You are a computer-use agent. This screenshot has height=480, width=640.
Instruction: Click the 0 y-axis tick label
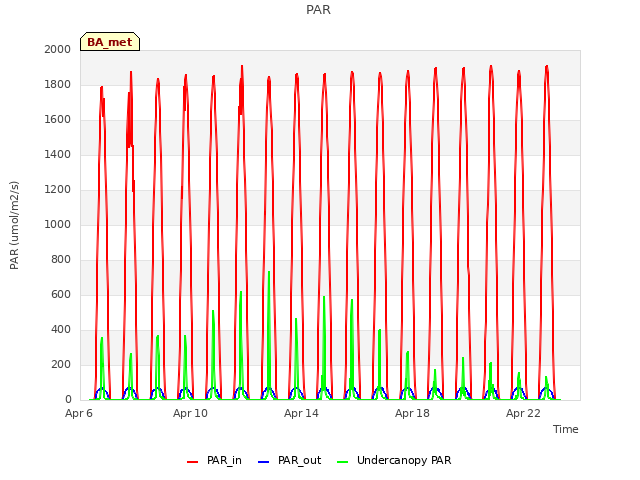click(x=68, y=400)
